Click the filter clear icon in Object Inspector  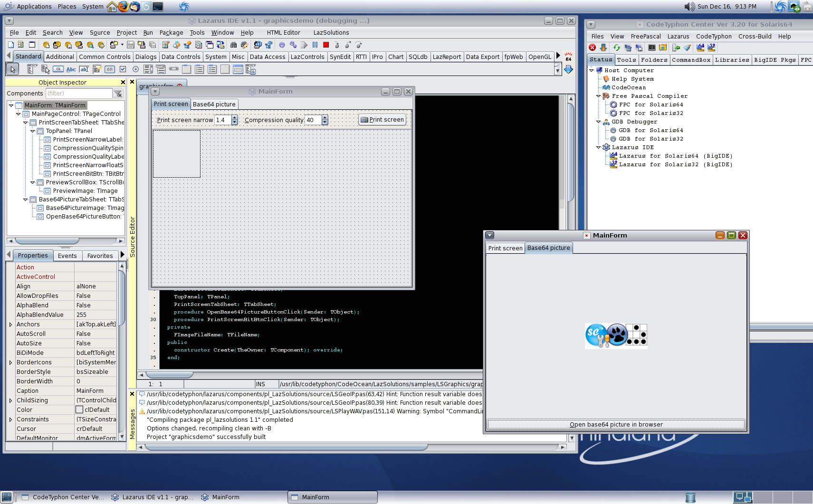(118, 94)
